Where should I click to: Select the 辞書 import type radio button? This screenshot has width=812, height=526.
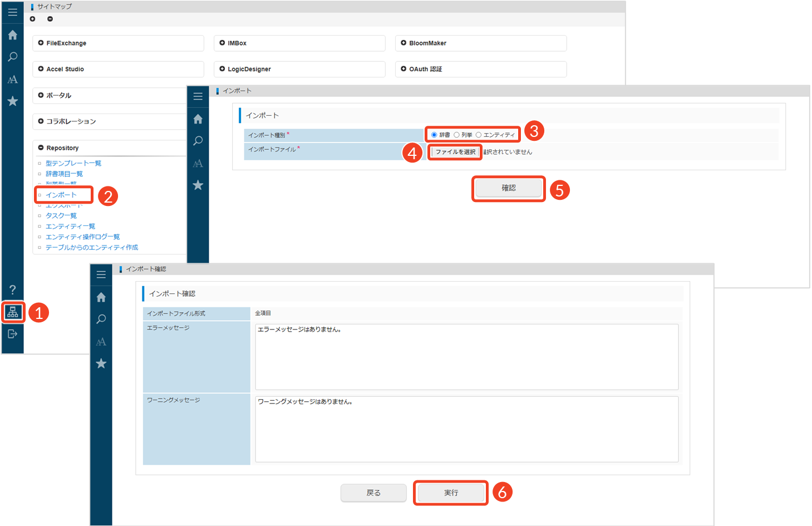click(434, 135)
